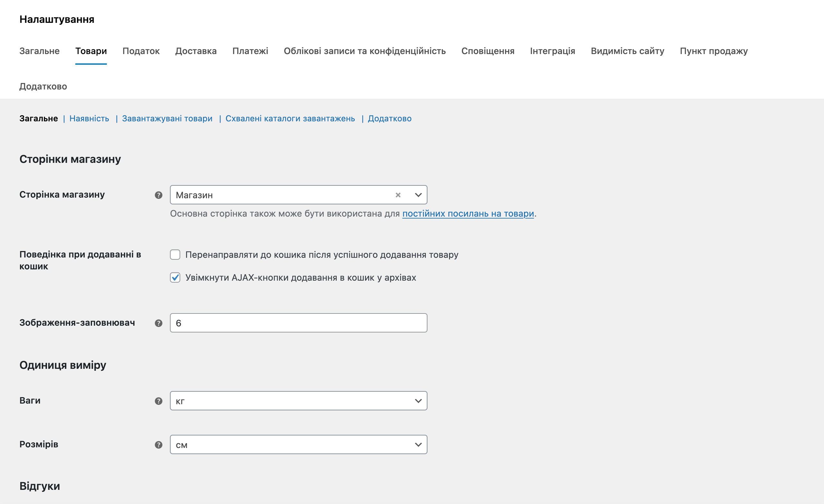Open the Сповіщення tab
Screen dimensions: 824x504
tap(488, 51)
